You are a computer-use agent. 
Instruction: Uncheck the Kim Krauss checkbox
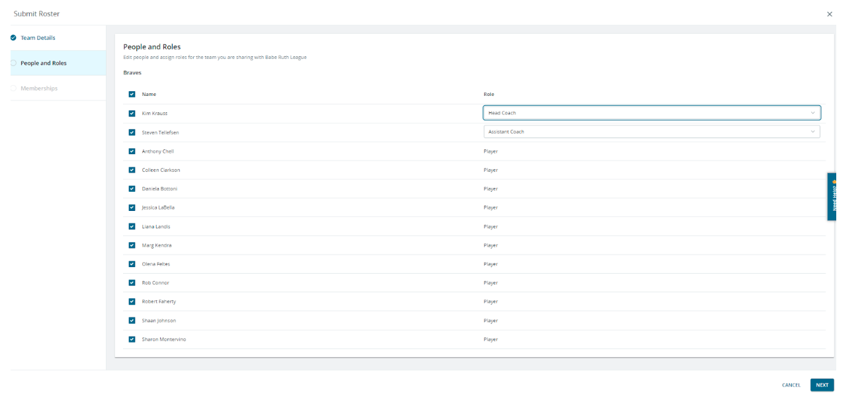click(132, 113)
